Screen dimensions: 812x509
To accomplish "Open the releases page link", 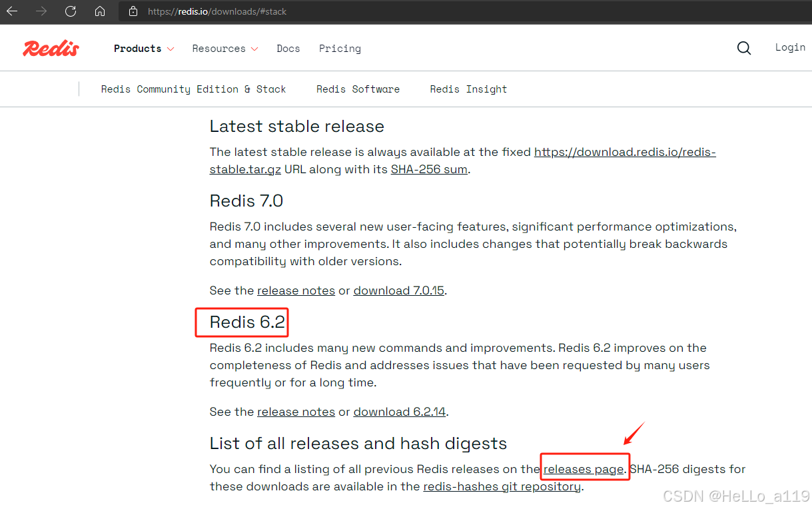I will pyautogui.click(x=584, y=469).
